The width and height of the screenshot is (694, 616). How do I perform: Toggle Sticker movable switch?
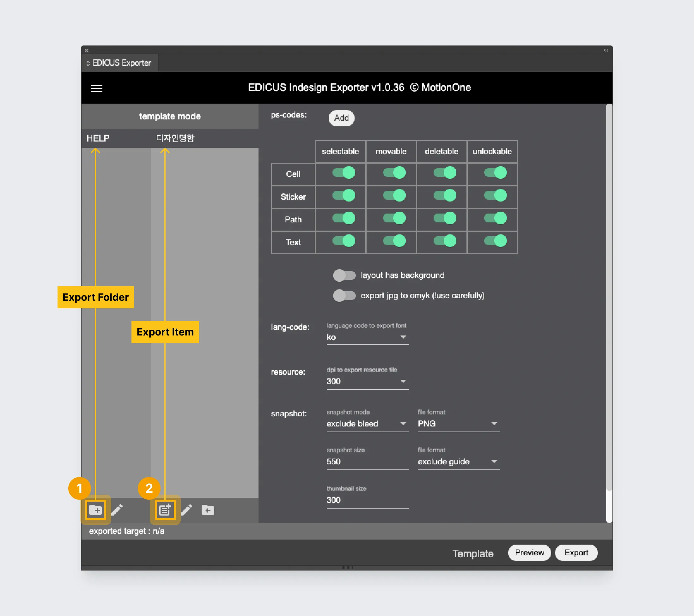coord(394,196)
